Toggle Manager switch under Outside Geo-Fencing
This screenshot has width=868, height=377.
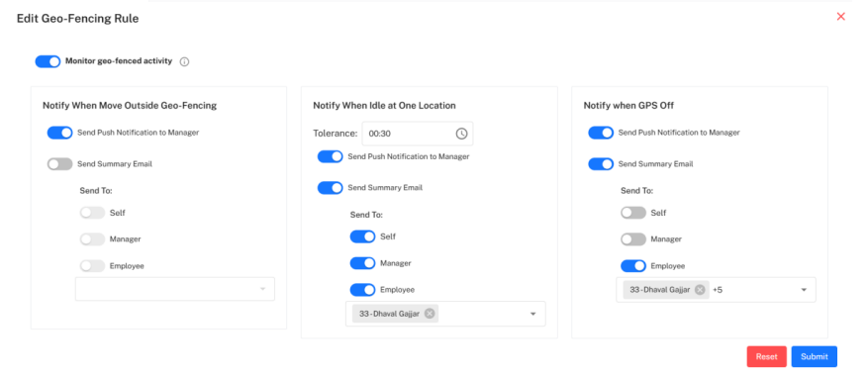coord(92,239)
